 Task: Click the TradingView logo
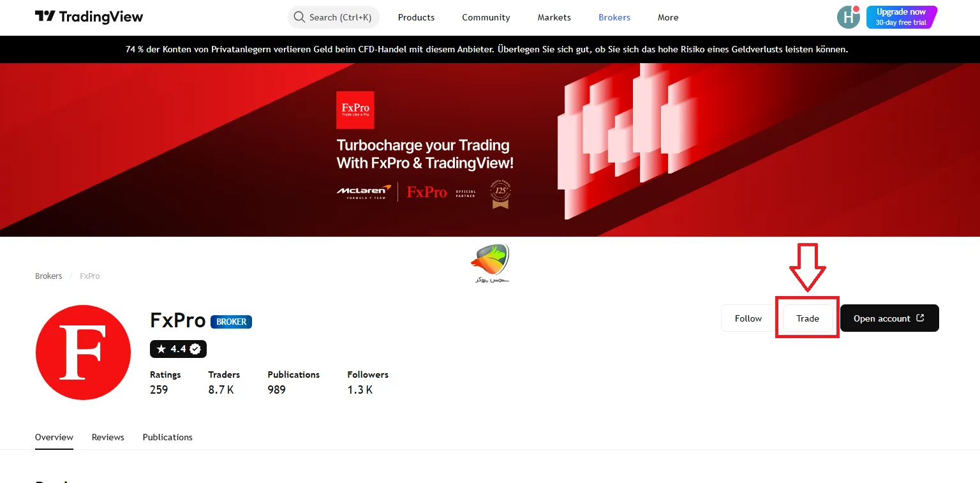click(x=89, y=17)
